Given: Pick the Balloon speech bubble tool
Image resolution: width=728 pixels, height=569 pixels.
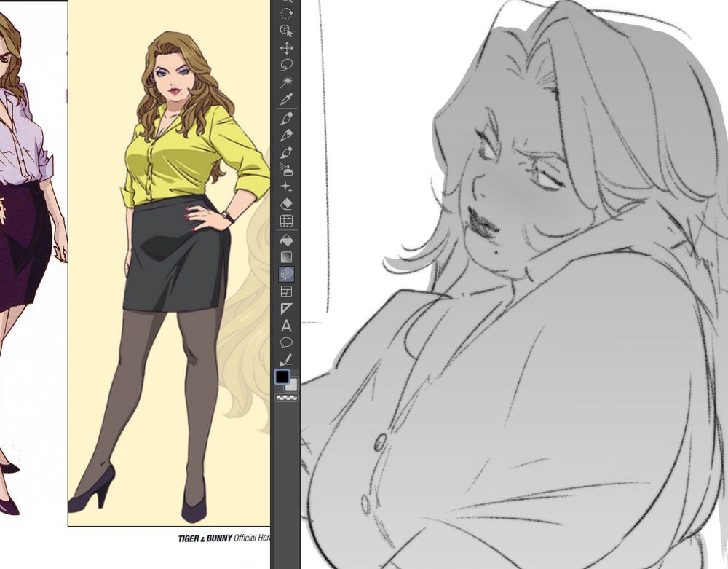Looking at the screenshot, I should tap(286, 343).
